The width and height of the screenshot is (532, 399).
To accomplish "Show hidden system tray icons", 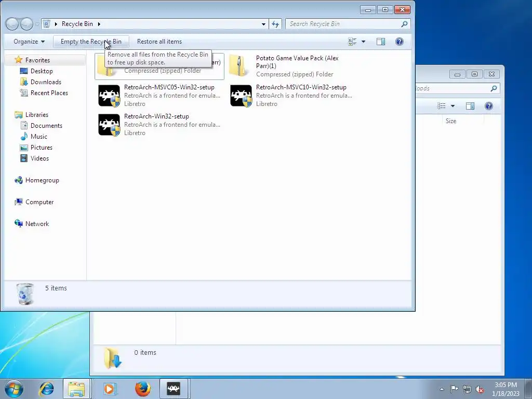I will click(442, 389).
